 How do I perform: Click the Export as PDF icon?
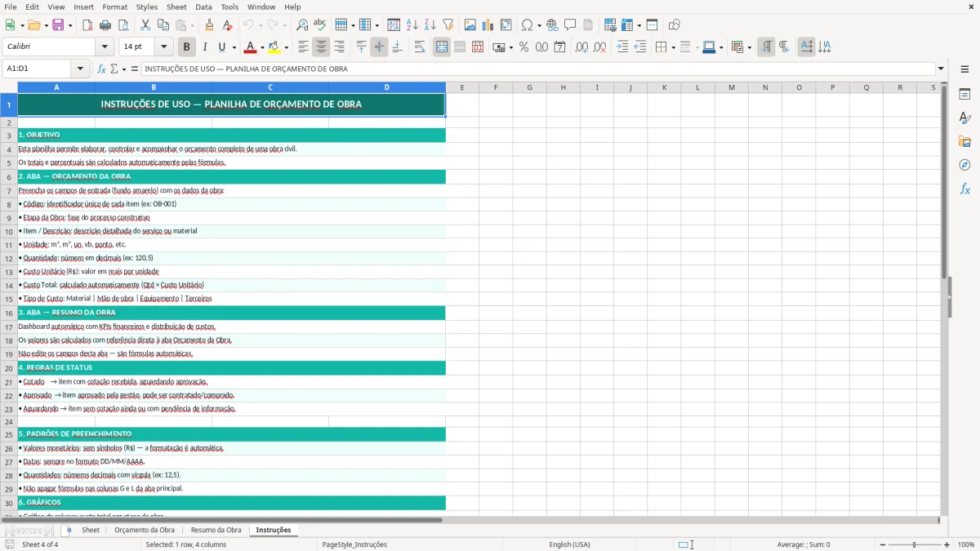(87, 25)
